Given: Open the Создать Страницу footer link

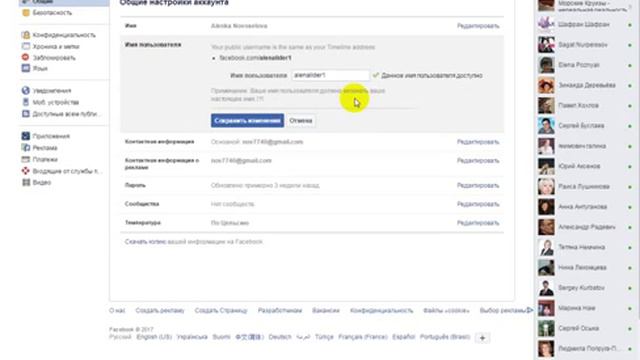Looking at the screenshot, I should (x=221, y=311).
